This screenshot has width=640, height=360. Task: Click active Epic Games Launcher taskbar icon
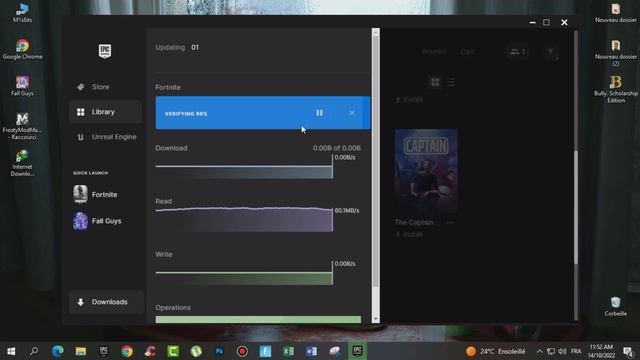[358, 351]
